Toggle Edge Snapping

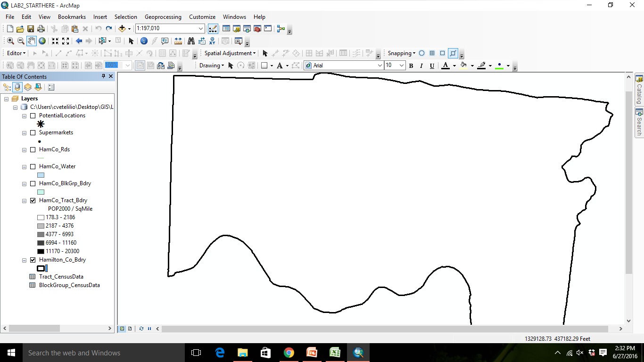tap(453, 53)
